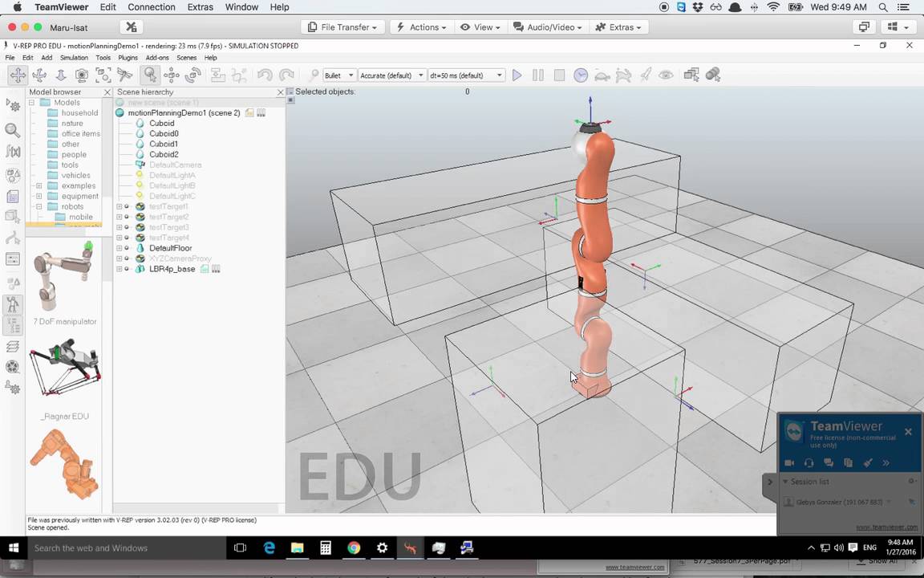Click the fit-to-view toolbar icon
This screenshot has width=924, height=578.
click(103, 75)
